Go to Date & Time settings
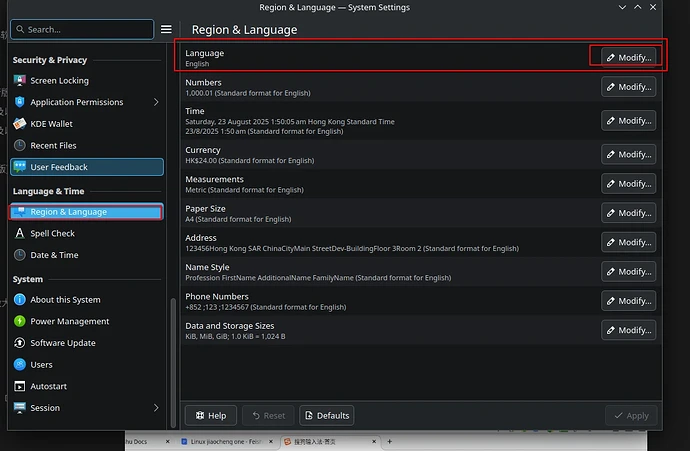Image resolution: width=690 pixels, height=451 pixels. coord(54,255)
